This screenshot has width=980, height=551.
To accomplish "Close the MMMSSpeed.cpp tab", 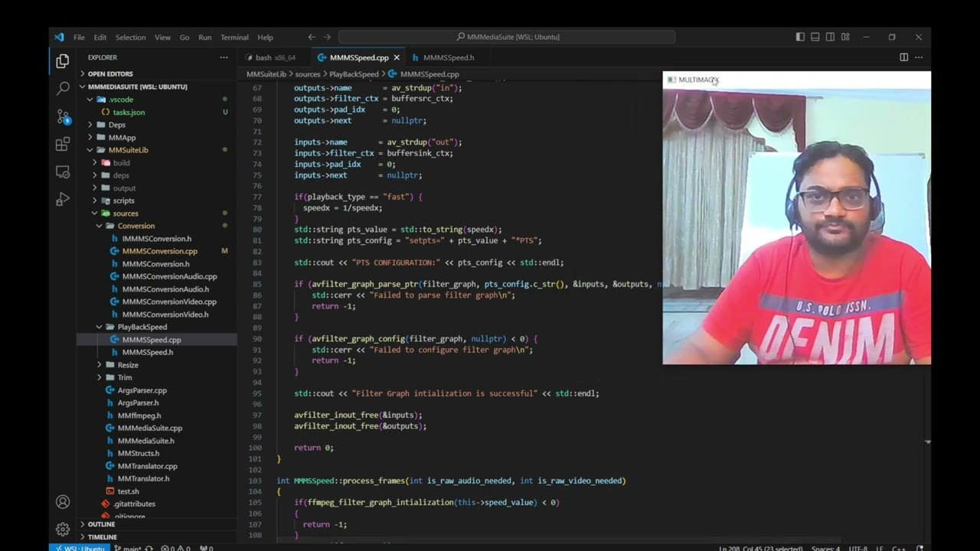I will [x=397, y=57].
